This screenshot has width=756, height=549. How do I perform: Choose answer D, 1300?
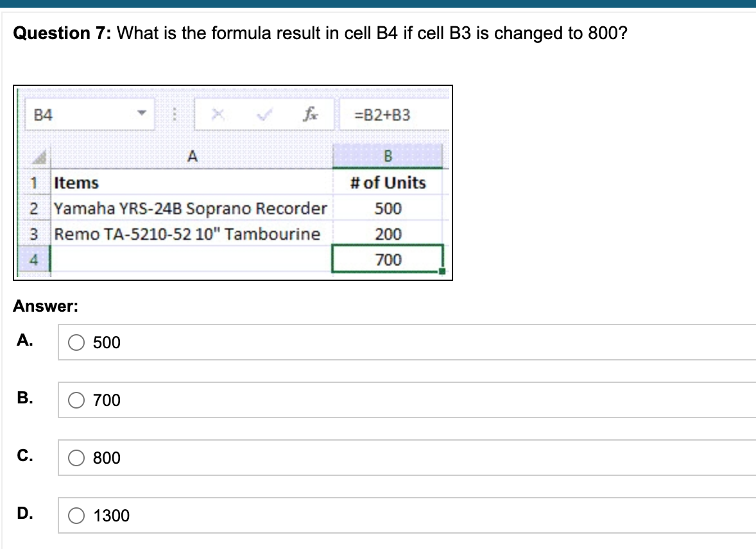point(76,516)
